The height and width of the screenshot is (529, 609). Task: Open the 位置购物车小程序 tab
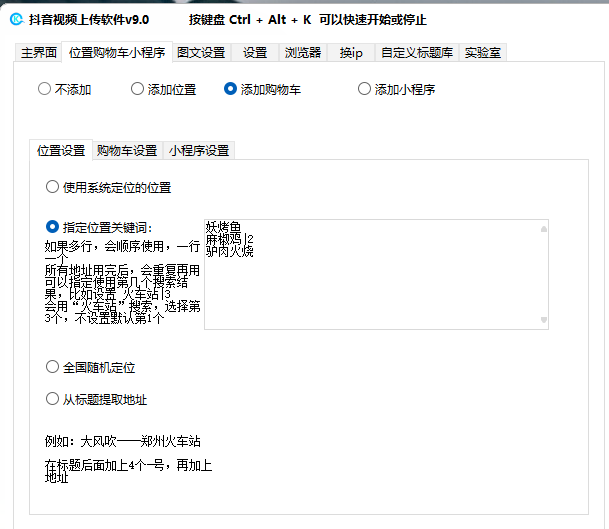[117, 52]
